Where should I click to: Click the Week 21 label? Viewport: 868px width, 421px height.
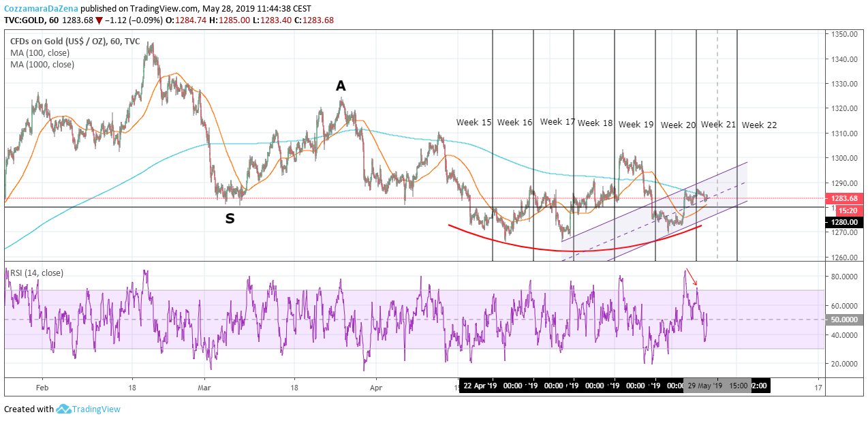click(x=718, y=124)
